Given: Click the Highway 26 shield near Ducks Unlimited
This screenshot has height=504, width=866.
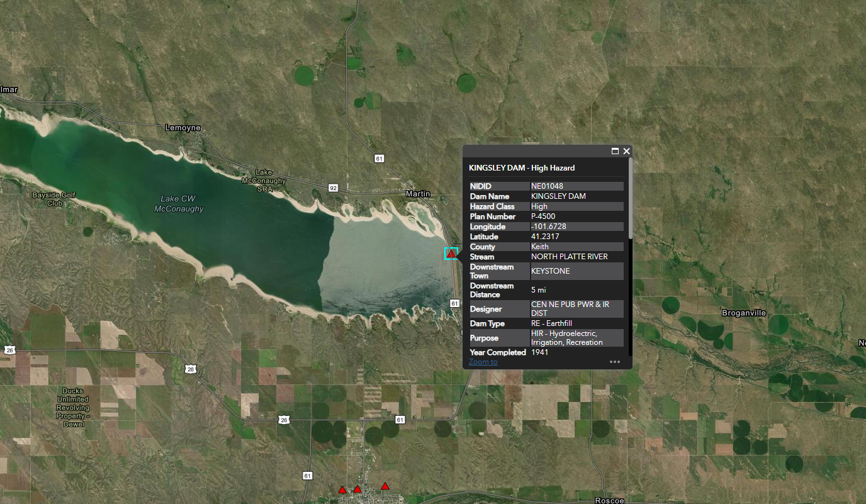Looking at the screenshot, I should (x=190, y=369).
